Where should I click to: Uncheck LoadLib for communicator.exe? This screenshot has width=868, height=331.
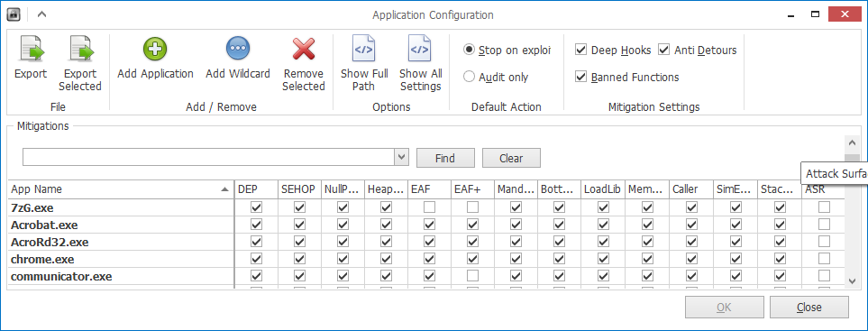coord(603,276)
